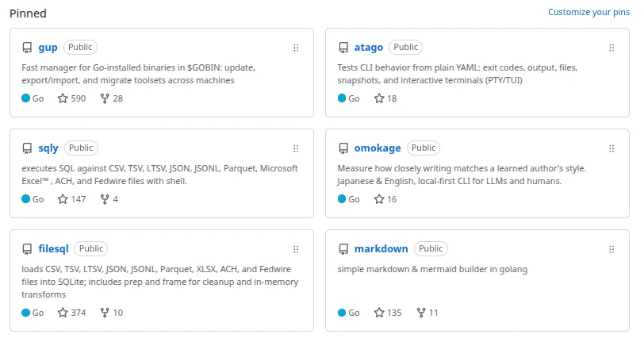
Task: Open gup stargazers with 590 stars
Action: (x=72, y=98)
